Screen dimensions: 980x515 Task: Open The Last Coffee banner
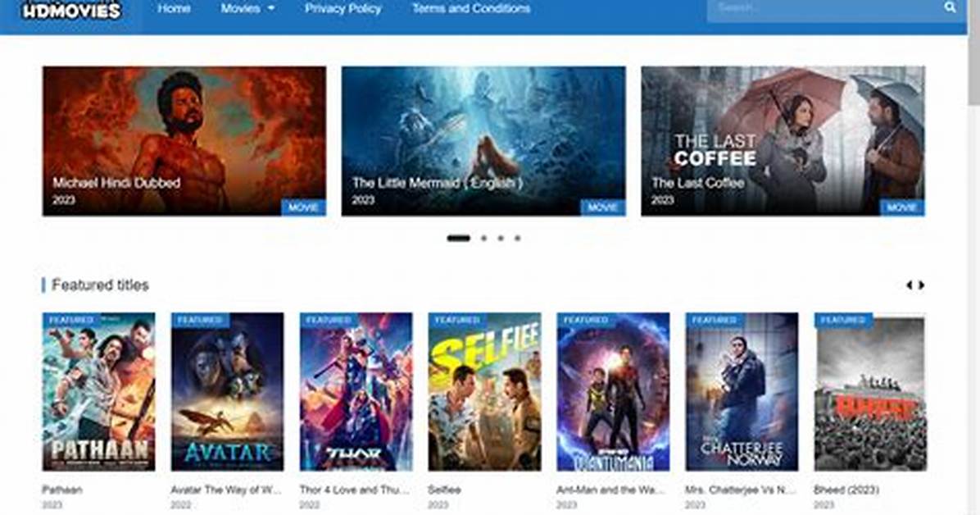coord(783,141)
